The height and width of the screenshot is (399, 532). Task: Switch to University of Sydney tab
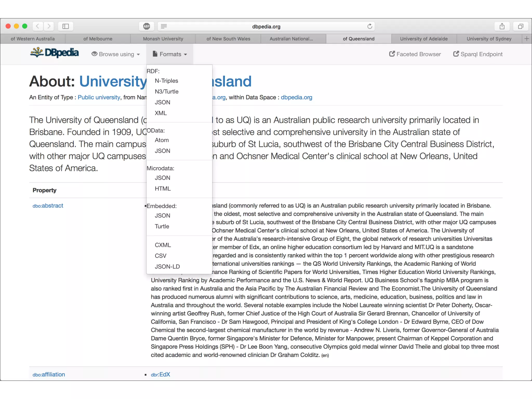pyautogui.click(x=489, y=39)
